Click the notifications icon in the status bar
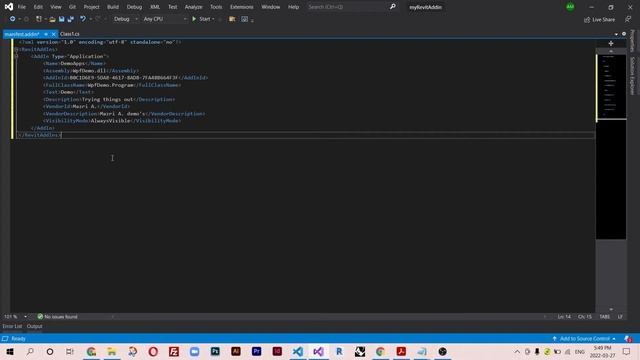The image size is (640, 360). point(628,339)
